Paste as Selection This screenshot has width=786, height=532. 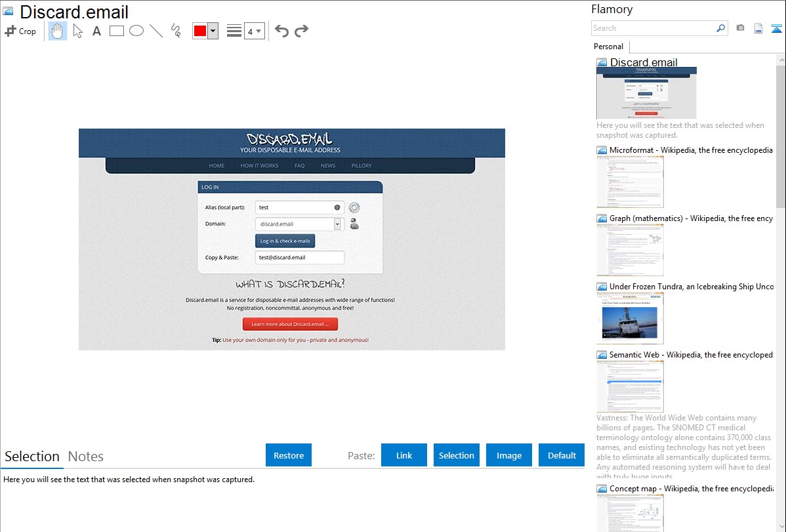(x=457, y=455)
